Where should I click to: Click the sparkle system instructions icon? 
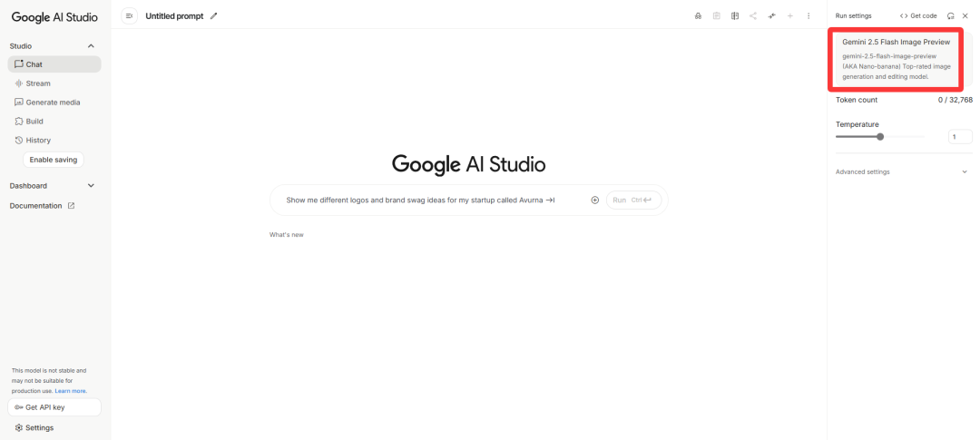tap(772, 15)
